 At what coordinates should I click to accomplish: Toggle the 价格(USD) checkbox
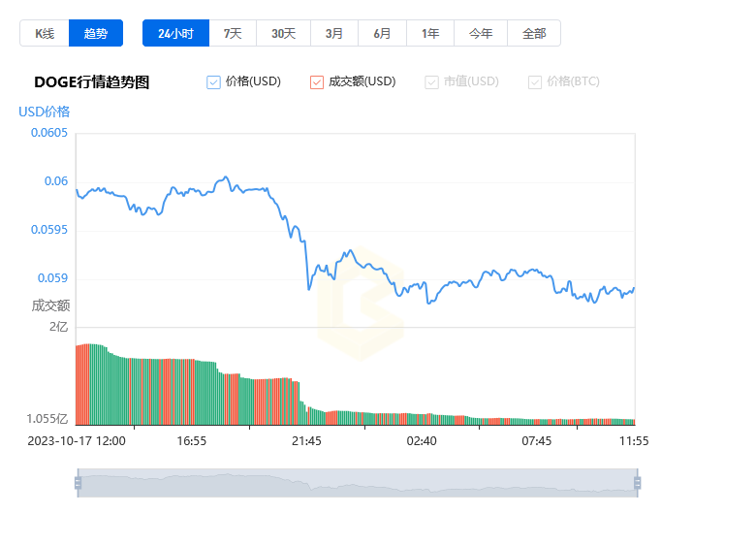214,82
